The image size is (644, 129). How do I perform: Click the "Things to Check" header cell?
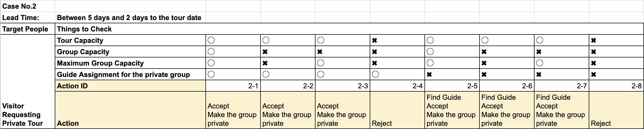click(130, 29)
